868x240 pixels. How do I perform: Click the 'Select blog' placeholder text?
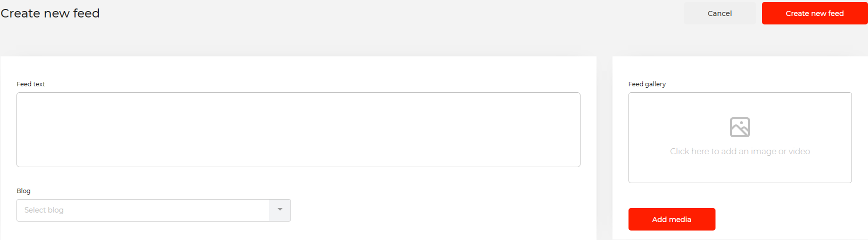pos(44,210)
